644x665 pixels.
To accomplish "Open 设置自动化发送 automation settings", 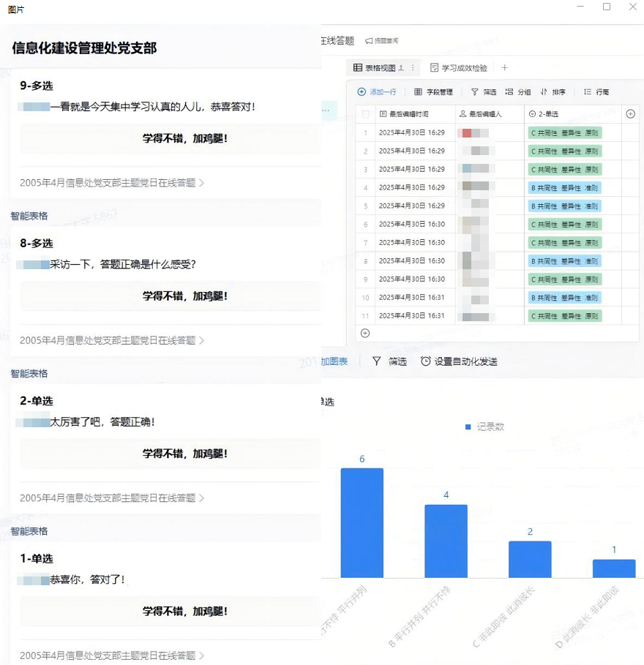I will pos(459,361).
